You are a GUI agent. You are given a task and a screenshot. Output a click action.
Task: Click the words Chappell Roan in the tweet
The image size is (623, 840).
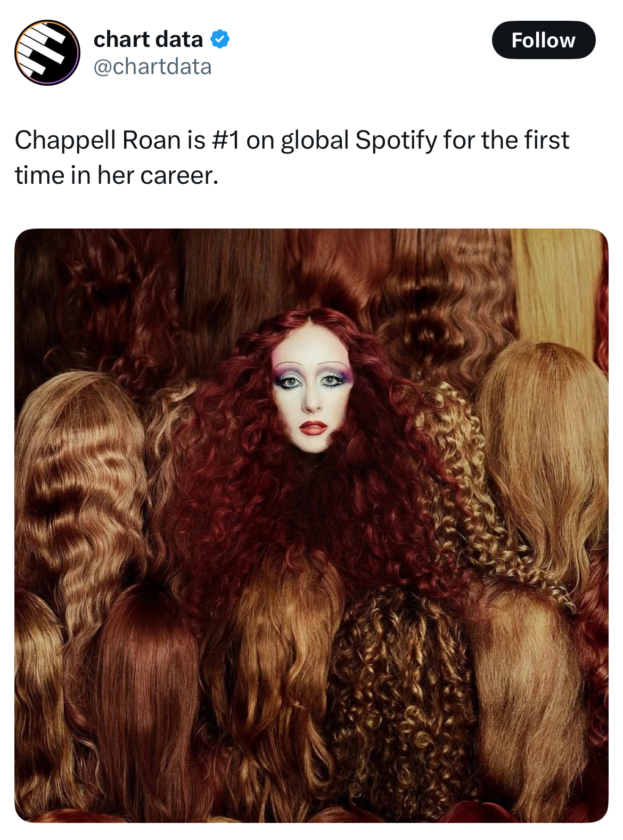coord(98,141)
